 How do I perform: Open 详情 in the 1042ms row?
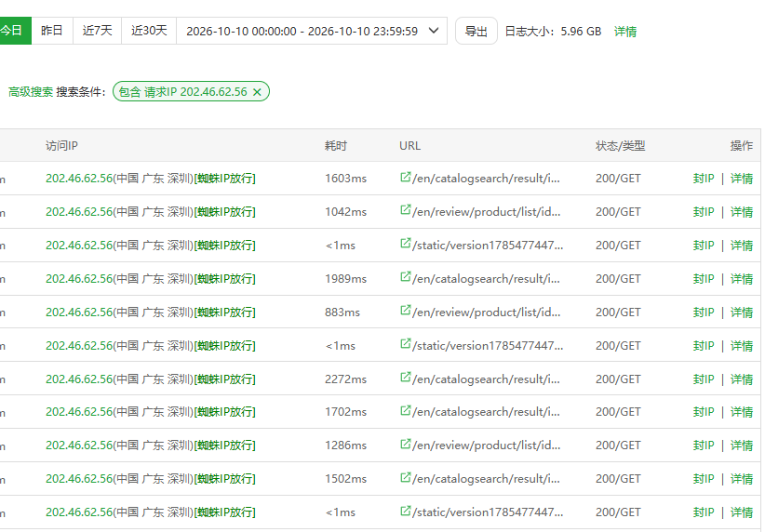pyautogui.click(x=742, y=212)
